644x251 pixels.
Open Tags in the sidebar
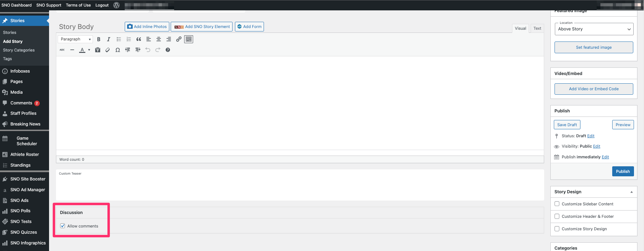(x=8, y=59)
